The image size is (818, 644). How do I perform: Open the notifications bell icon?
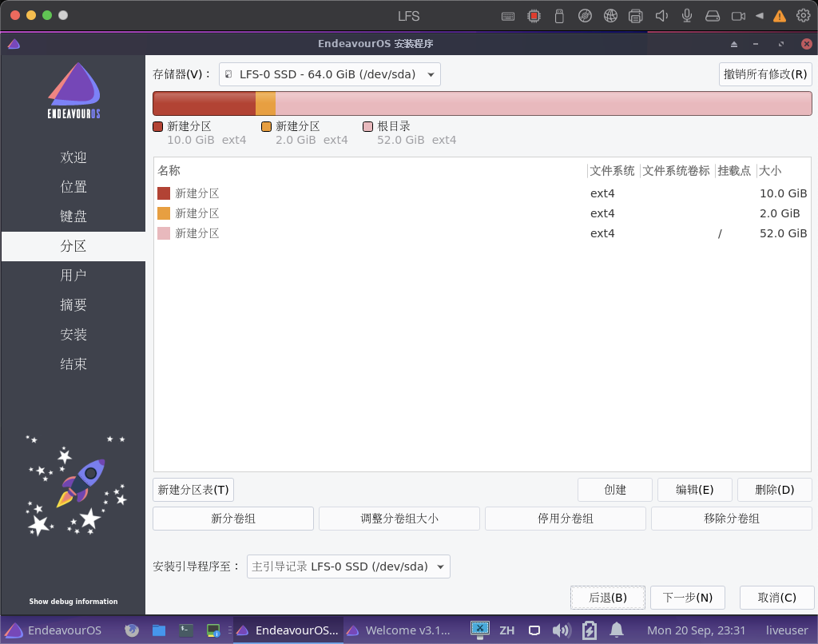coord(617,630)
